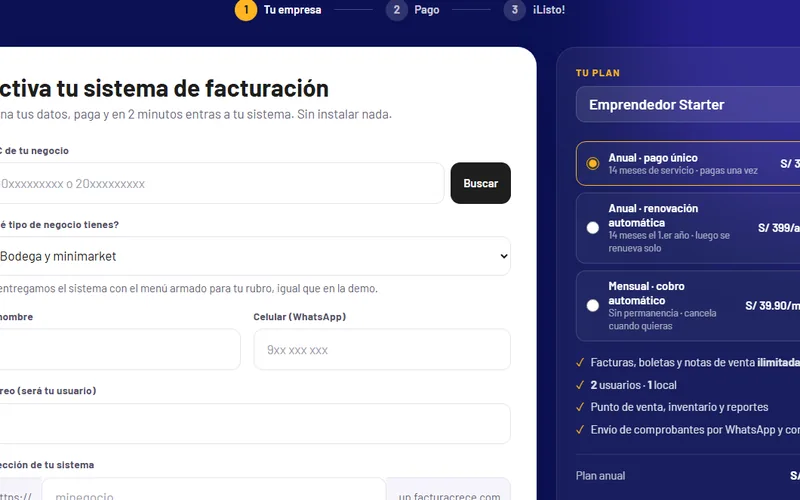Open the business type dropdown
800x500 pixels.
[x=253, y=256]
